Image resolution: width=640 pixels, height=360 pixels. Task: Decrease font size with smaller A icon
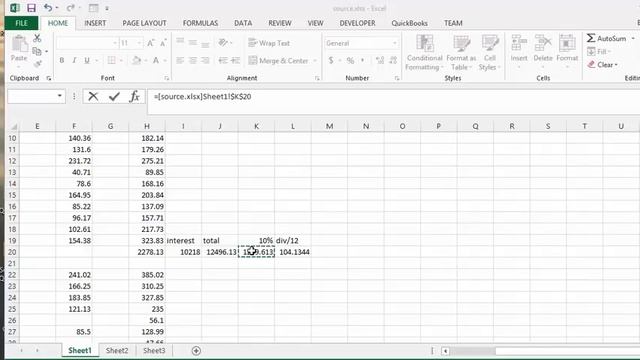coord(163,43)
